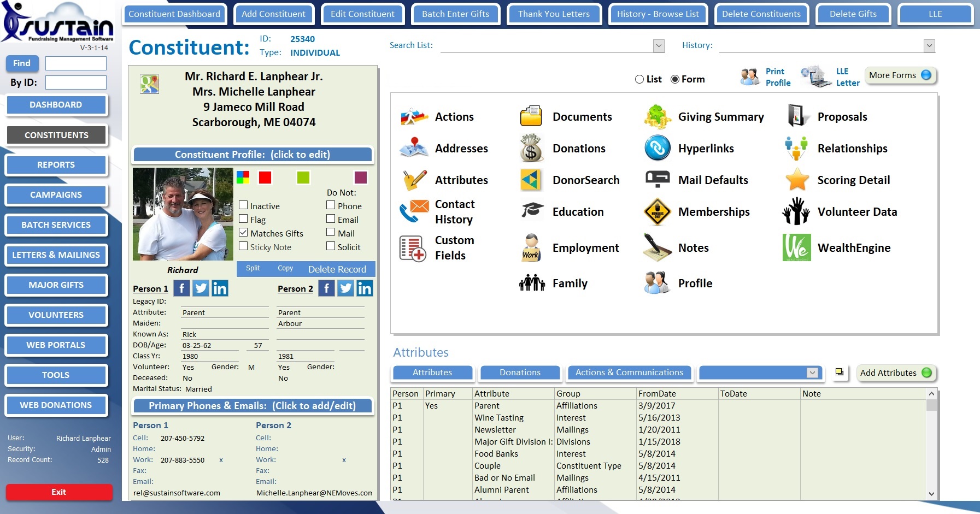The width and height of the screenshot is (980, 514).
Task: Open the Contact History phone-mail icon
Action: tap(414, 211)
